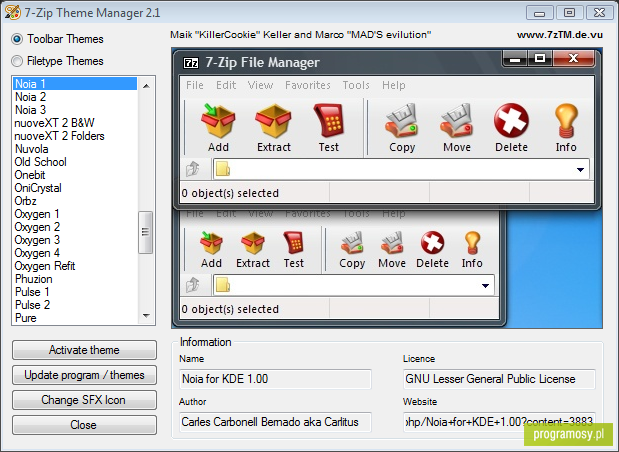Open Tools menu in large preview

pyautogui.click(x=356, y=85)
